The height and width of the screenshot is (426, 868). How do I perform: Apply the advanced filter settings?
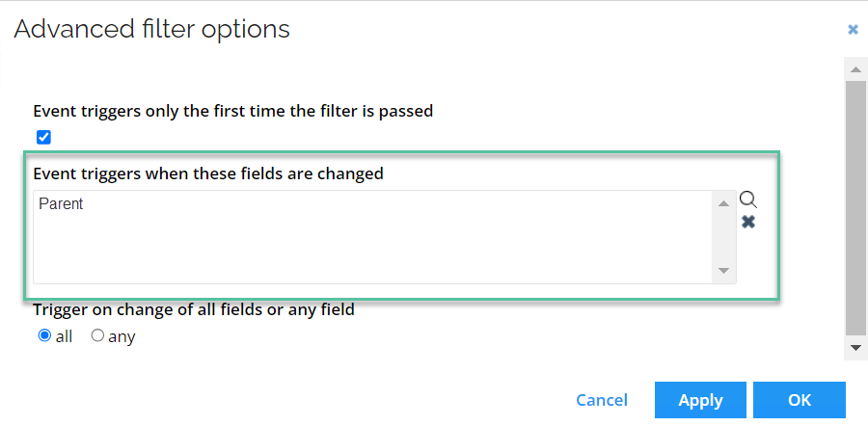click(700, 400)
